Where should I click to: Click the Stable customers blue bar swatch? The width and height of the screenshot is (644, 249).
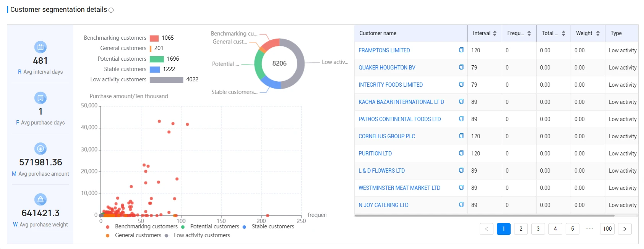click(x=155, y=69)
